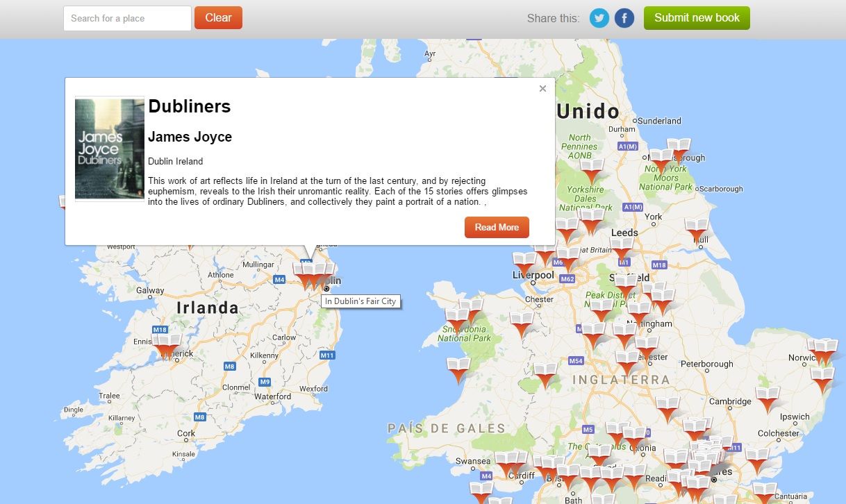Click the book marker covering Sheffield label

pos(626,287)
